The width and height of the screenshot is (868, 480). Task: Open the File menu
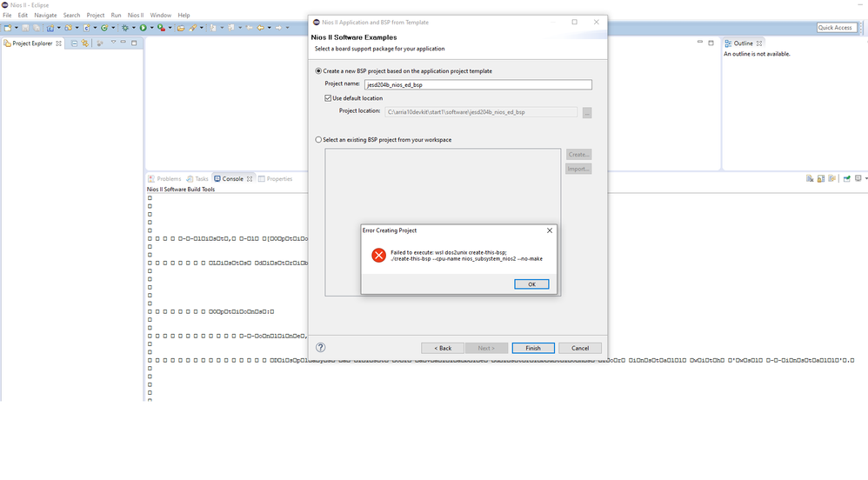tap(7, 16)
